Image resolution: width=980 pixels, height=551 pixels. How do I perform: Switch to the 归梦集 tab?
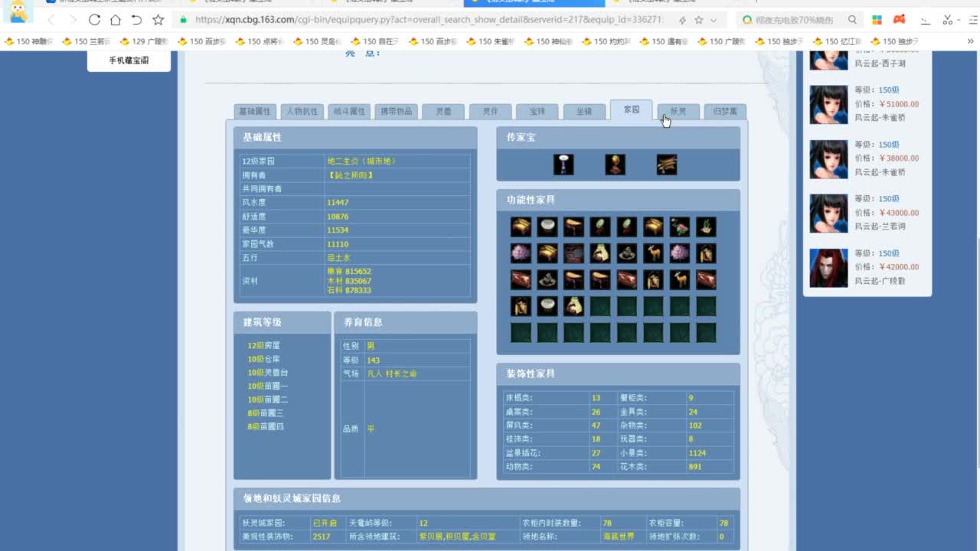tap(725, 112)
